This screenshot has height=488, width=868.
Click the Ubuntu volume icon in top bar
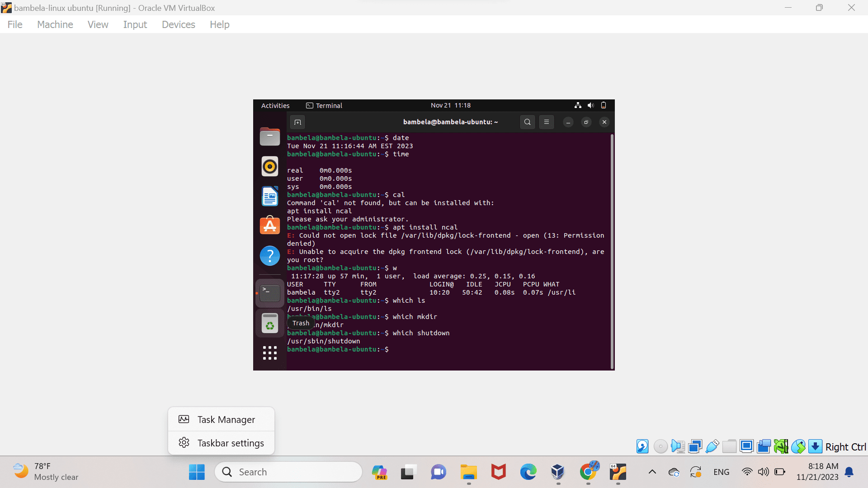(x=590, y=105)
